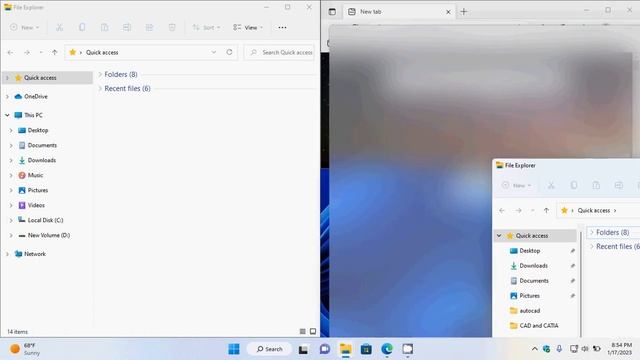Collapse Quick access in right File Explorer window
Screen dimensions: 640x360
(x=499, y=236)
